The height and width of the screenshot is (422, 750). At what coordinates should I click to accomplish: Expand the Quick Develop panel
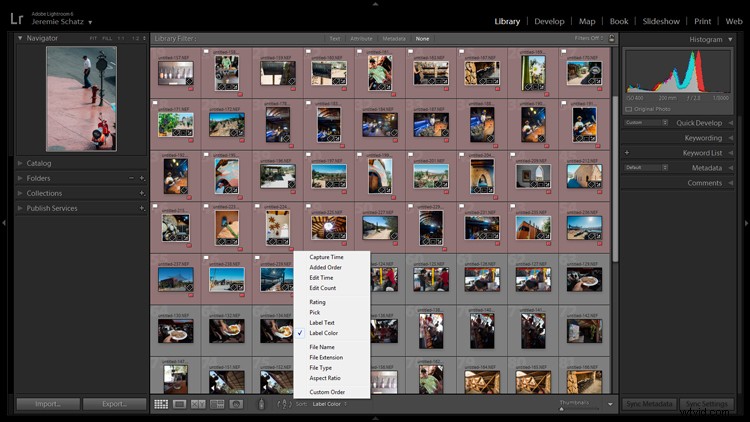click(x=730, y=123)
